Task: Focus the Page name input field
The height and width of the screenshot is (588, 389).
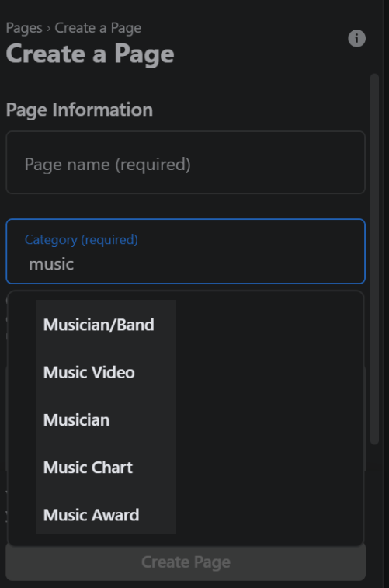Action: [x=186, y=162]
